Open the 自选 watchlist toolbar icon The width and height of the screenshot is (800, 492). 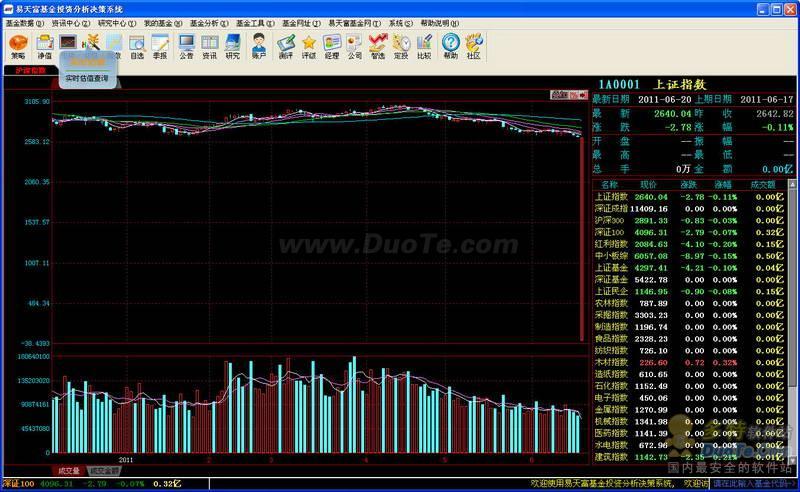137,46
